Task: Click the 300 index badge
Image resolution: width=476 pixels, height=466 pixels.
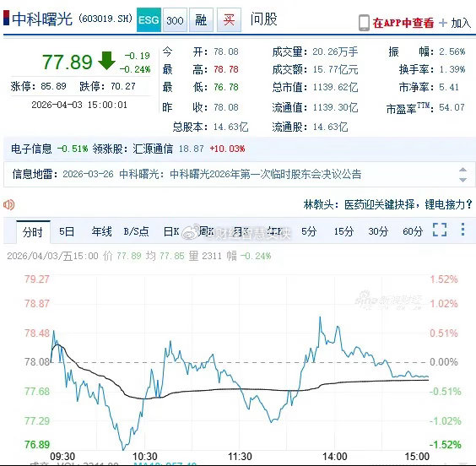Action: (x=175, y=20)
